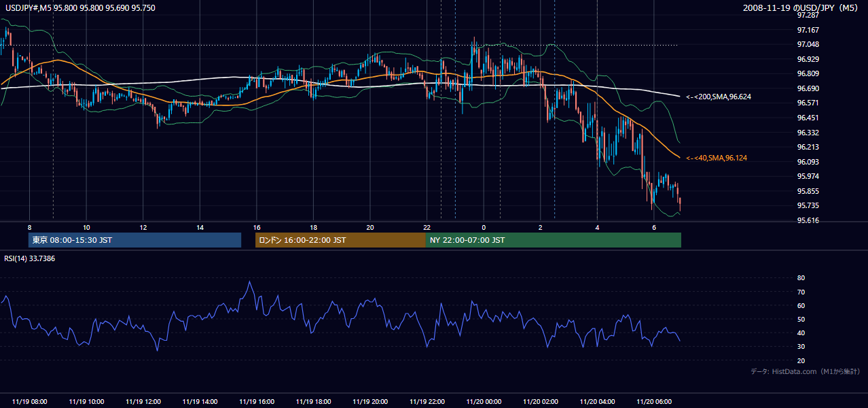Click RSI scale level 80

801,278
